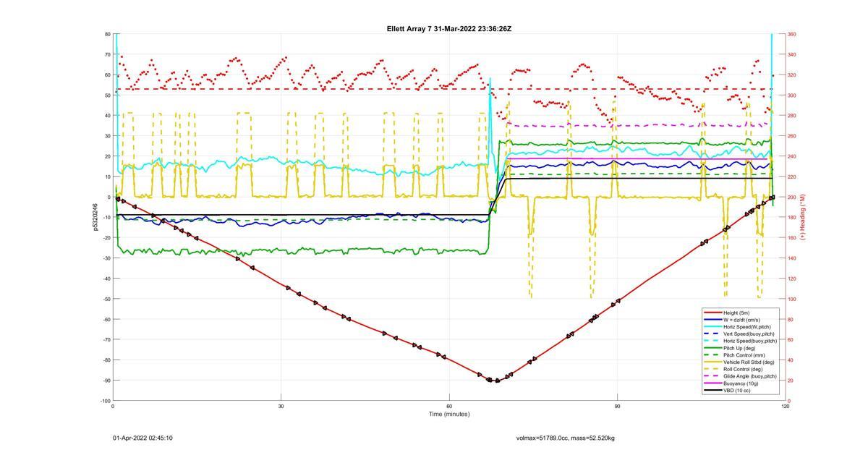This screenshot has width=868, height=450.
Task: Click the right axis tick label '100'
Action: coord(791,299)
